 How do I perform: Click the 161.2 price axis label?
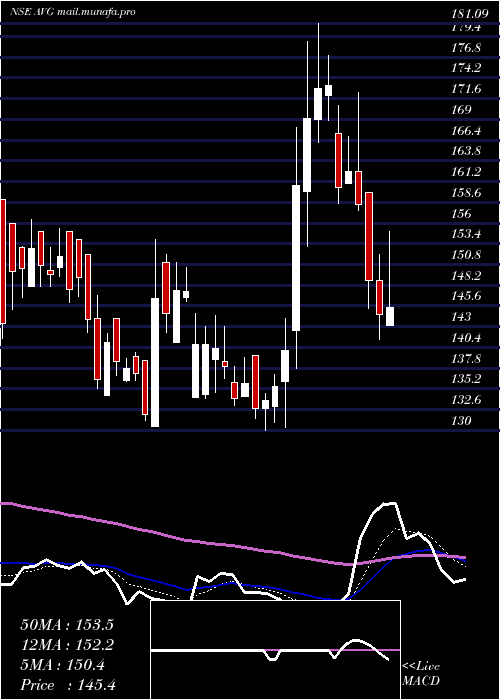[x=466, y=172]
